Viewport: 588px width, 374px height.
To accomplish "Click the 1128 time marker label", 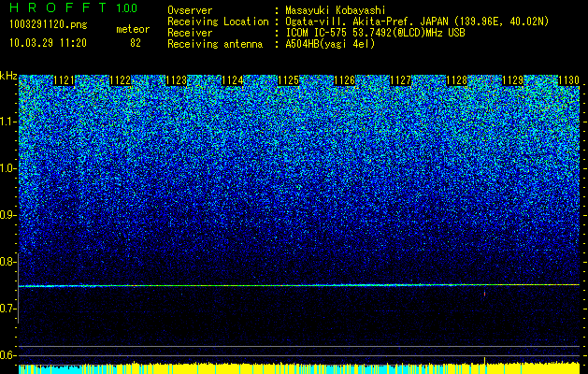I will (457, 80).
